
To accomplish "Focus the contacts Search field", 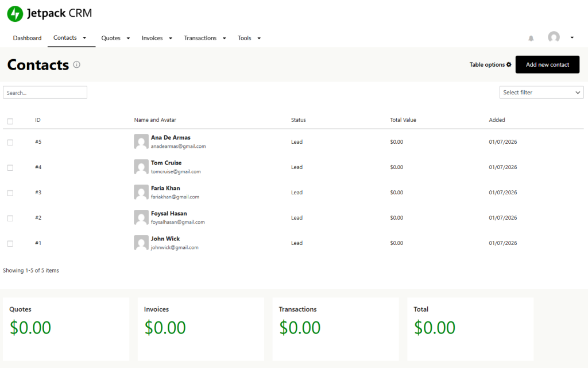I will point(45,93).
